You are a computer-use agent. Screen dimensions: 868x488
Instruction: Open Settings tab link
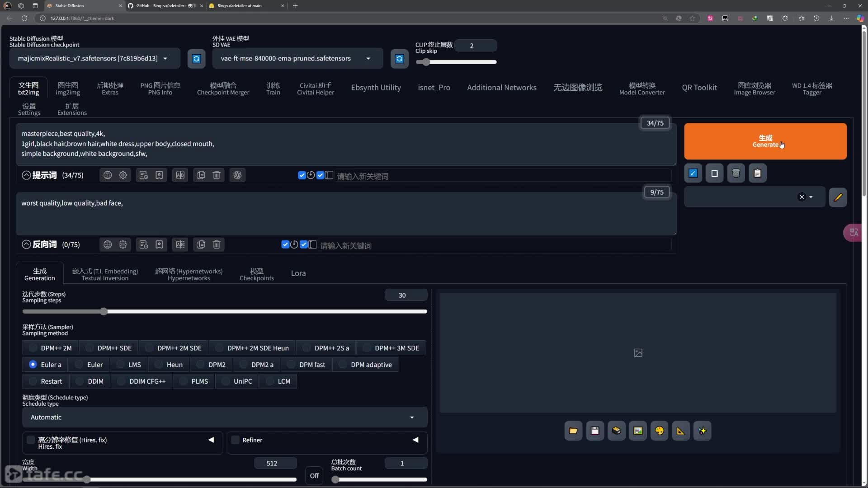point(29,109)
